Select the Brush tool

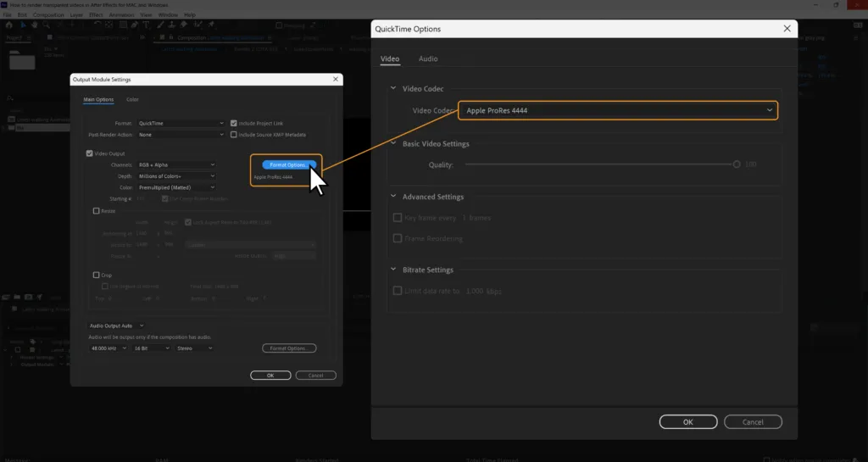(x=160, y=25)
